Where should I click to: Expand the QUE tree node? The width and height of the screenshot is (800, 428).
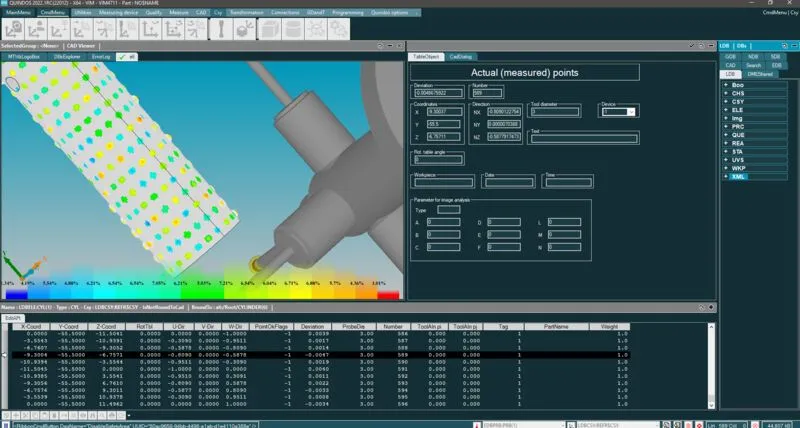(725, 135)
